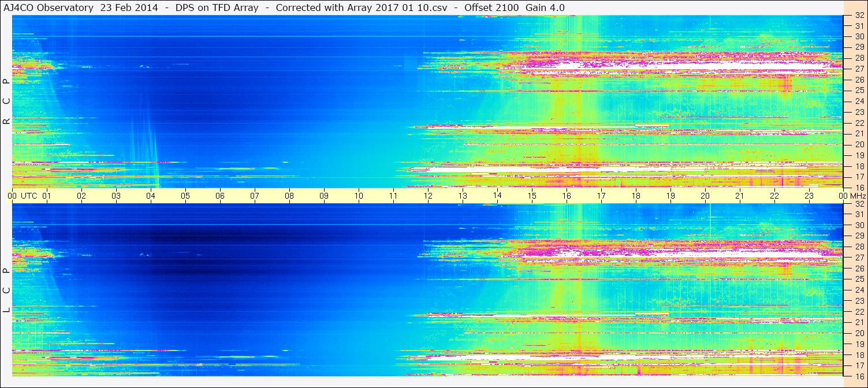Click the 15 hour label on time axis
The width and height of the screenshot is (868, 388).
(532, 196)
